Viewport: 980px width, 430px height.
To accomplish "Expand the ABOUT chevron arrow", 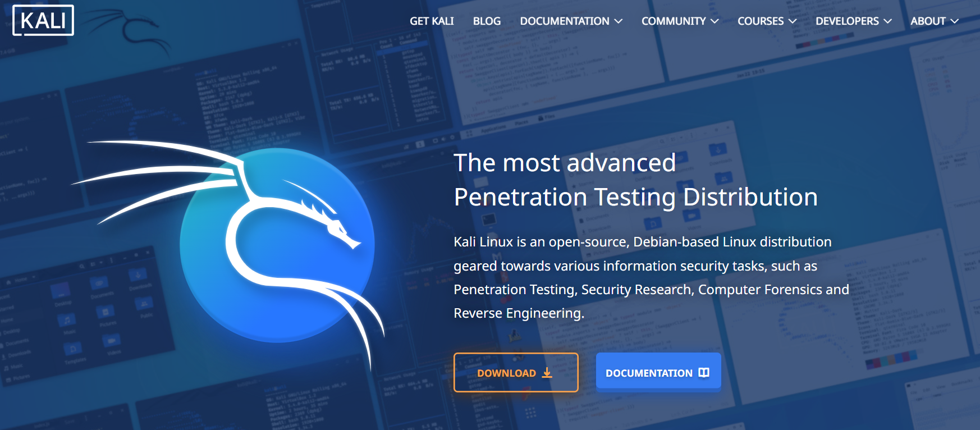I will (954, 21).
